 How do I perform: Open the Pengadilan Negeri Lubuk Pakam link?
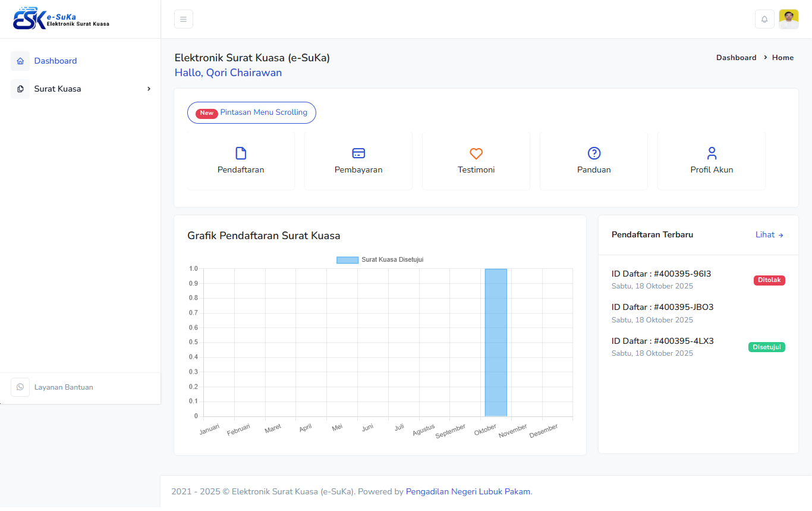pyautogui.click(x=468, y=492)
